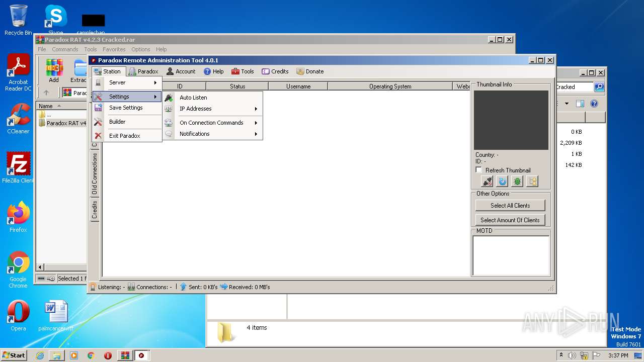This screenshot has height=362, width=644.
Task: Open WinRAR Favorites menu
Action: coord(114,49)
